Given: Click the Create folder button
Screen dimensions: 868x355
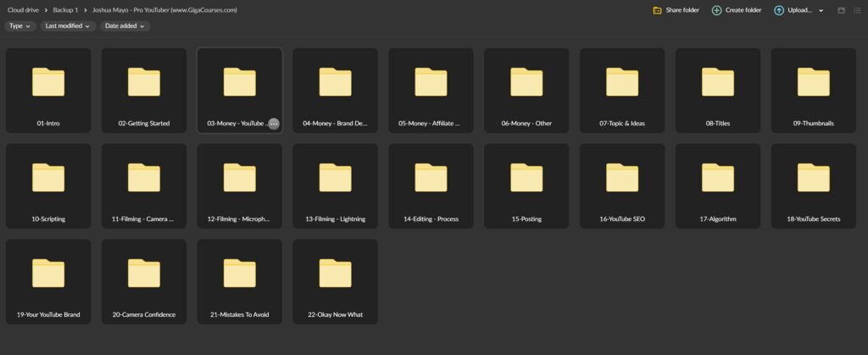Looking at the screenshot, I should pos(737,10).
